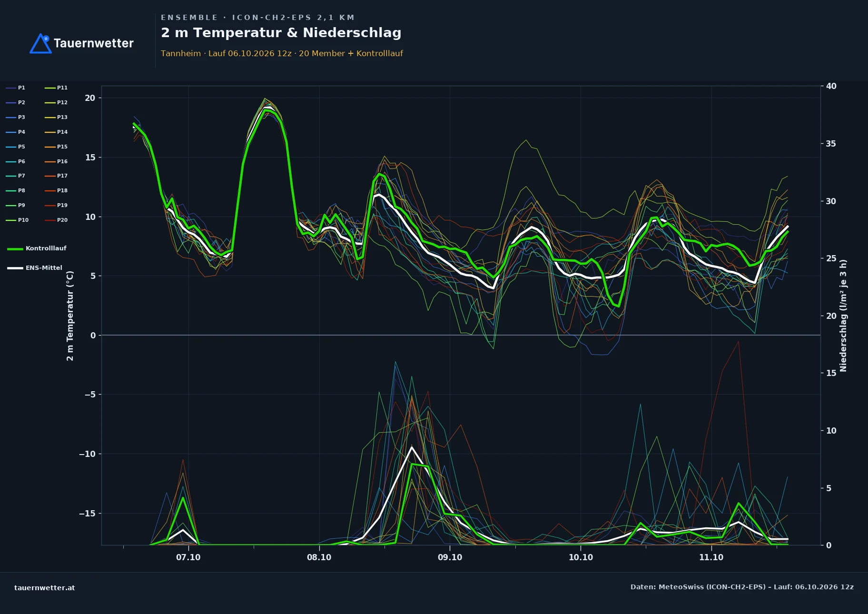The image size is (868, 614).
Task: Click the P1 legend entry
Action: click(x=15, y=88)
